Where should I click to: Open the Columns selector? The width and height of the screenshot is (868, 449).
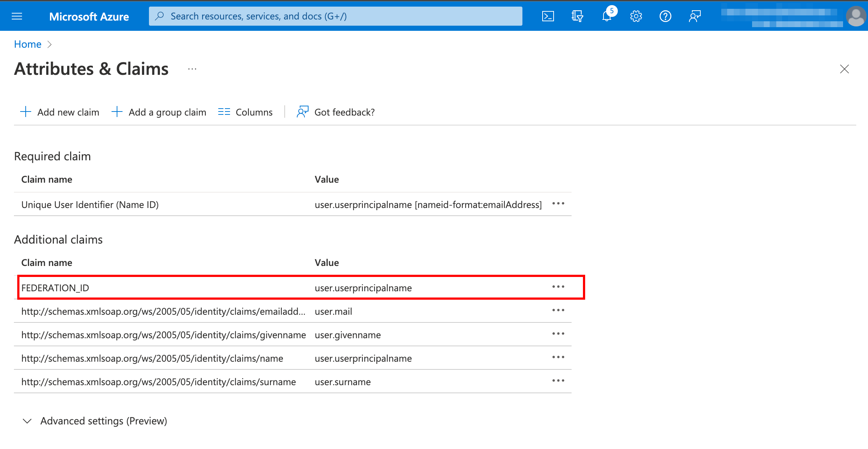tap(245, 112)
